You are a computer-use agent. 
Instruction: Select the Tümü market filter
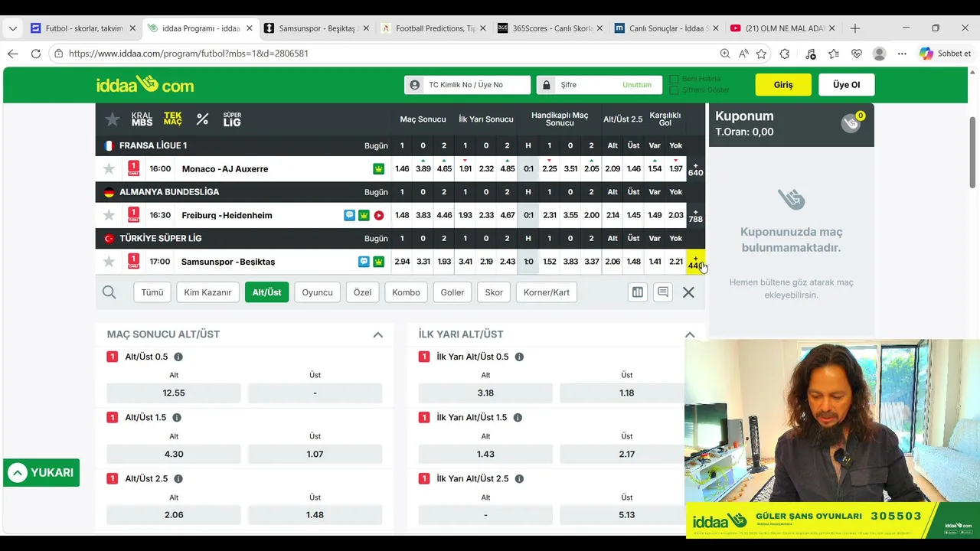tap(152, 292)
